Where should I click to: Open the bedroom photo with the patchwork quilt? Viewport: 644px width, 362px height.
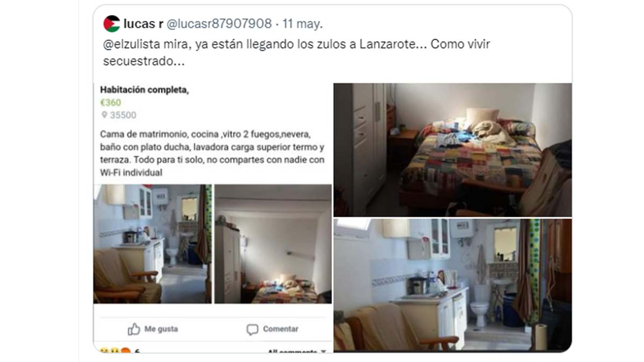[452, 150]
